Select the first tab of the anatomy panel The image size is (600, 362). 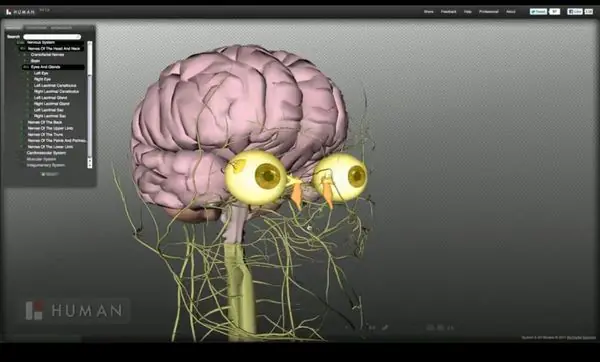pos(13,28)
